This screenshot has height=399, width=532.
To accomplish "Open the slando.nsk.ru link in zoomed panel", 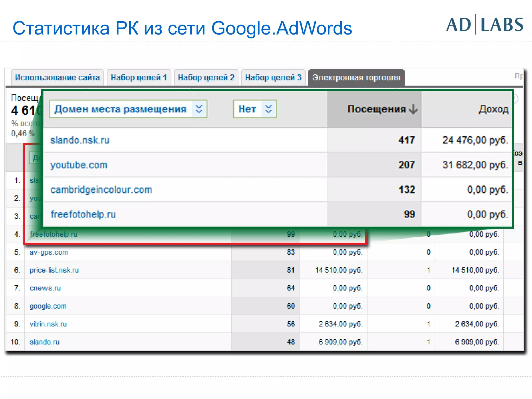I will click(x=80, y=140).
